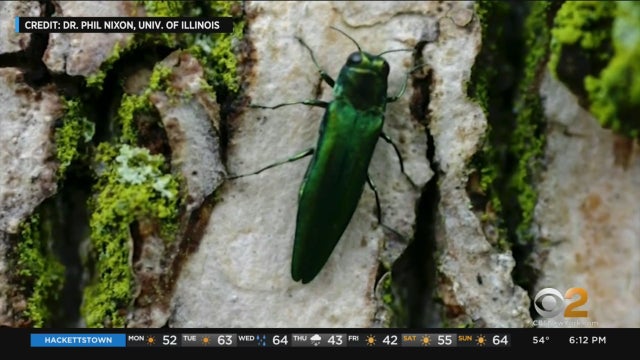Click the SAT day label
This screenshot has width=640, height=360.
coord(409,338)
